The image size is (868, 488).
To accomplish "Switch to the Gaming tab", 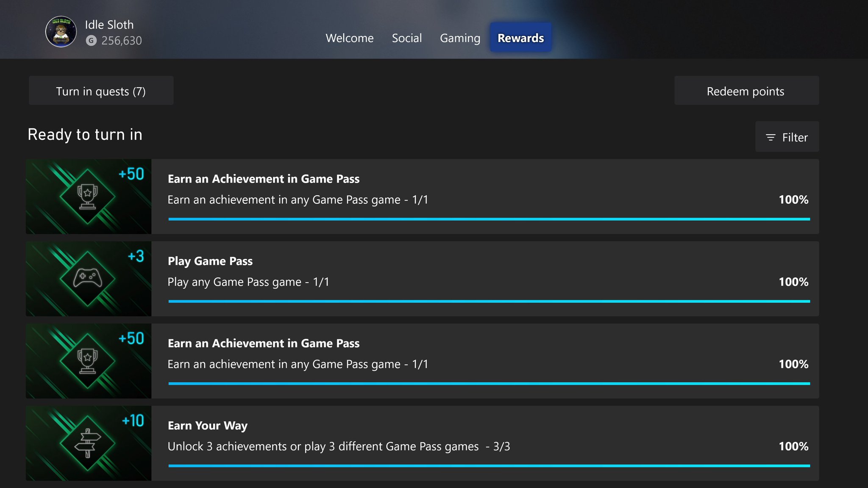I will pyautogui.click(x=459, y=37).
